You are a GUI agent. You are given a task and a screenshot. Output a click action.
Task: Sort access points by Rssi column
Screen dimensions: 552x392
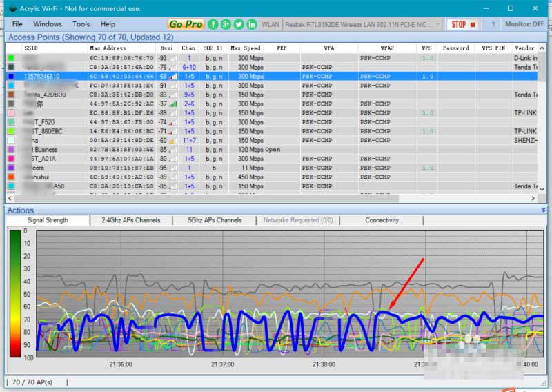coord(166,48)
